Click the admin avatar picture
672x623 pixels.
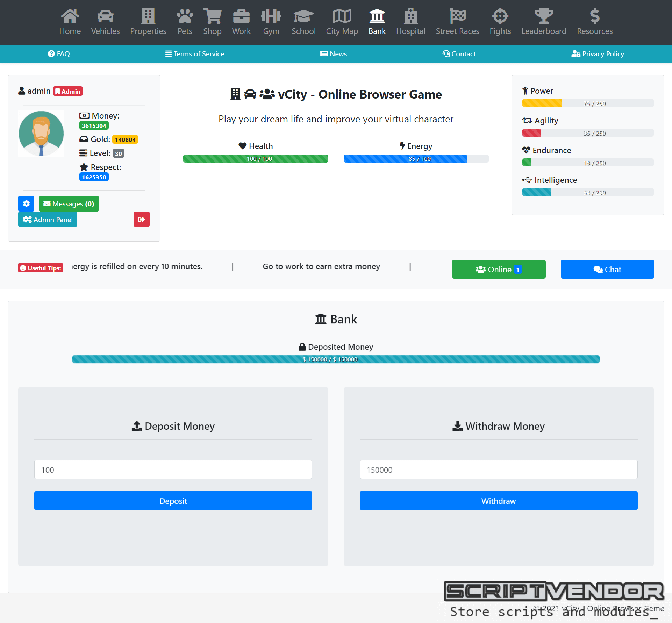[x=41, y=134]
